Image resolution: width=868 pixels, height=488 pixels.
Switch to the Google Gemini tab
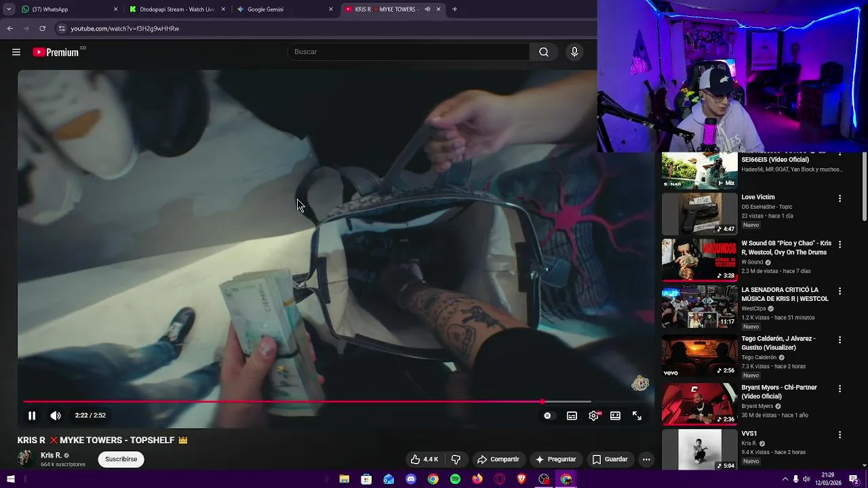(283, 9)
